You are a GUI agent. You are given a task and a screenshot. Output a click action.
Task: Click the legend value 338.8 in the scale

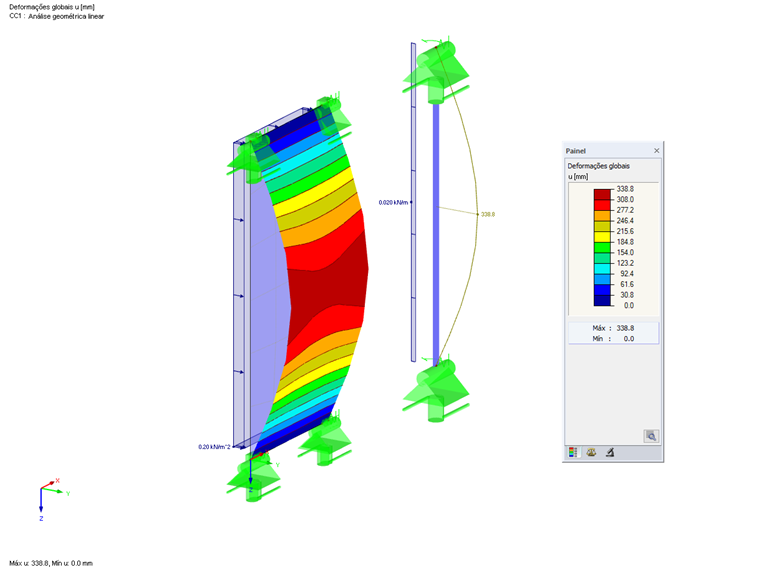(625, 189)
